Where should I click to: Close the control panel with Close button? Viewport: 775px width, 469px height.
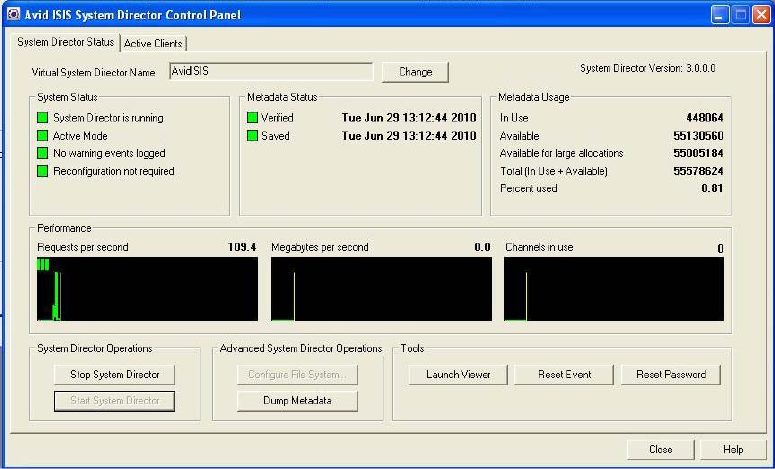coord(660,449)
